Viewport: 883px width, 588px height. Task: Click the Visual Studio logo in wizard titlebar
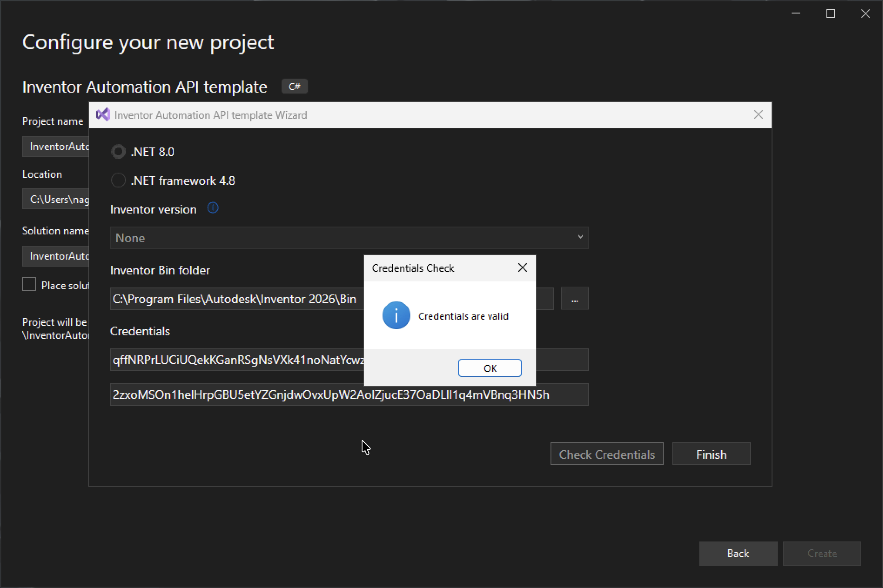(103, 115)
